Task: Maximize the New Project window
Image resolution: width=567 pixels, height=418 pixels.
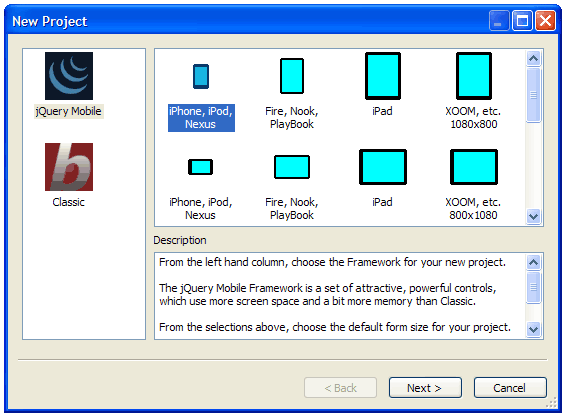Action: point(523,21)
